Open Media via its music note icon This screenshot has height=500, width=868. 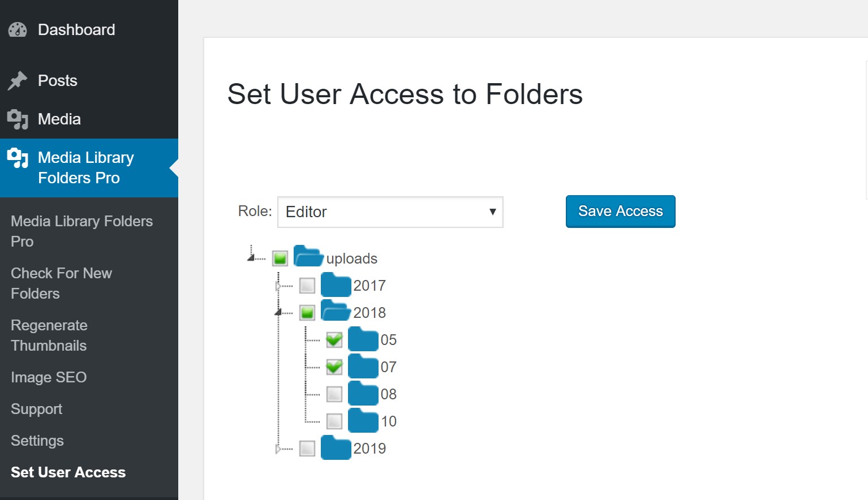[17, 119]
